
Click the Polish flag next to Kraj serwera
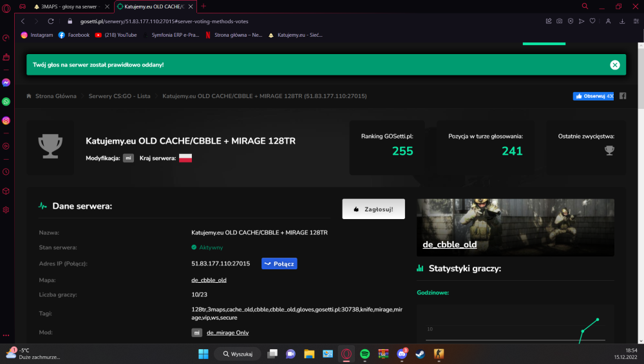tap(185, 158)
